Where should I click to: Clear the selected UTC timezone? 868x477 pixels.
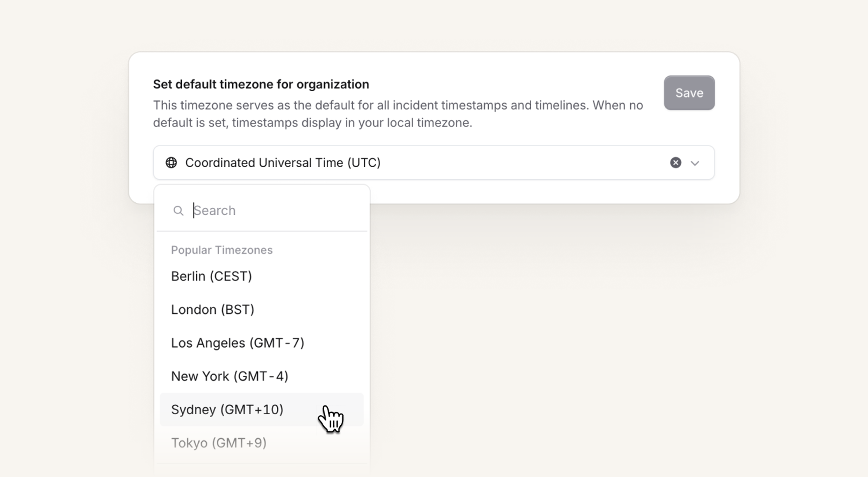tap(675, 163)
